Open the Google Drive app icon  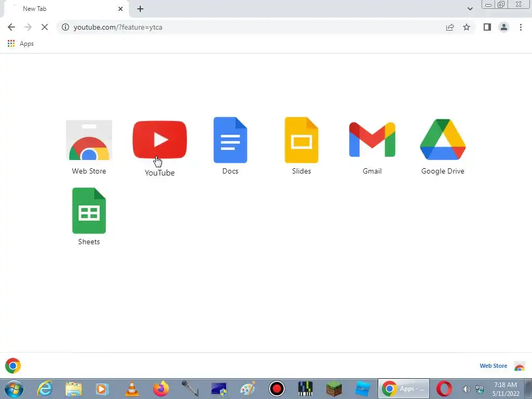443,139
